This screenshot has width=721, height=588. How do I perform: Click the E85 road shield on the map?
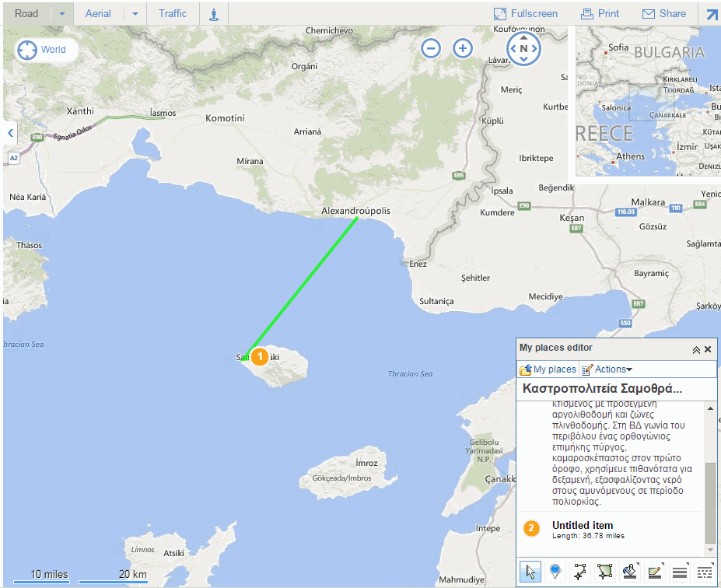click(459, 175)
